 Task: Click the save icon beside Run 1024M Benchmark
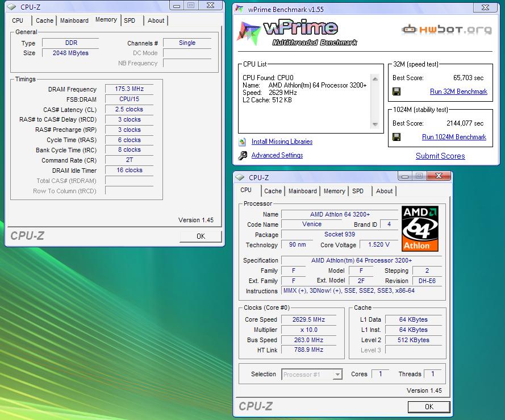pos(397,138)
